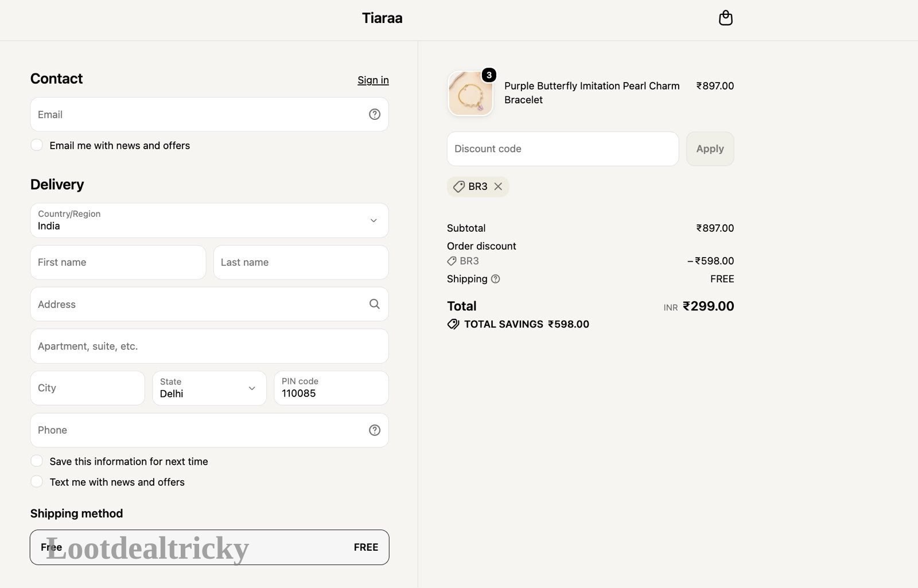Click the Sign in link
Screen dimensions: 918x588
(373, 80)
